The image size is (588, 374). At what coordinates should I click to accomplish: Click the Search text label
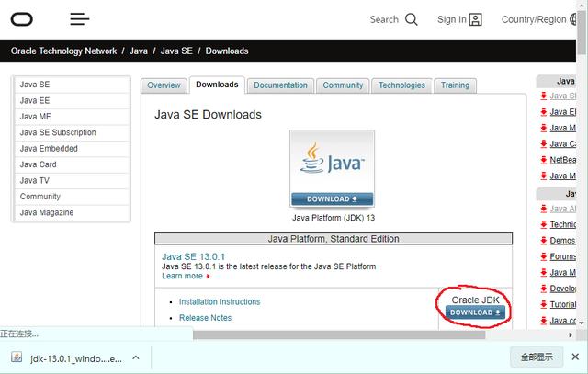click(384, 19)
